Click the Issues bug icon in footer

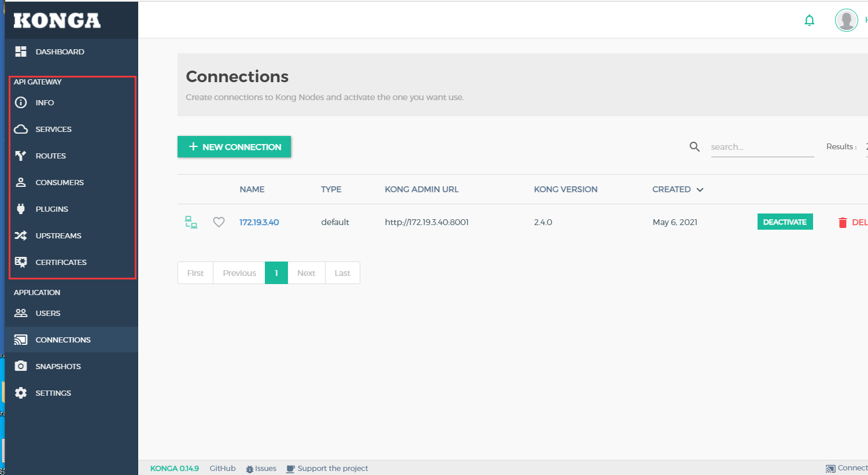[x=249, y=469]
